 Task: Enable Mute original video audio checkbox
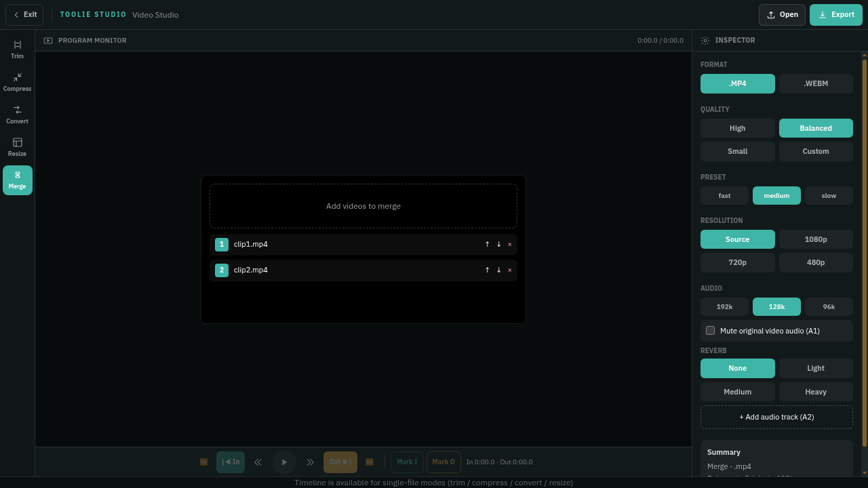point(711,331)
